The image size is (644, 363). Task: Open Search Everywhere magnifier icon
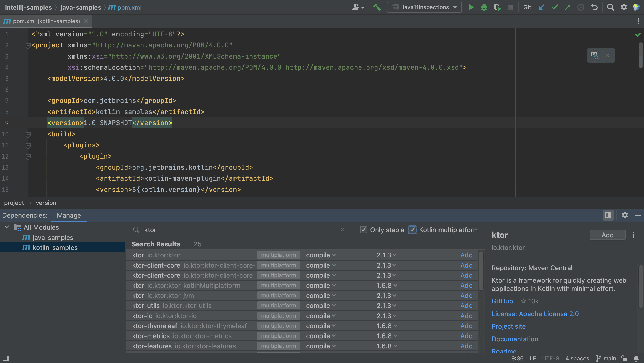(x=610, y=7)
